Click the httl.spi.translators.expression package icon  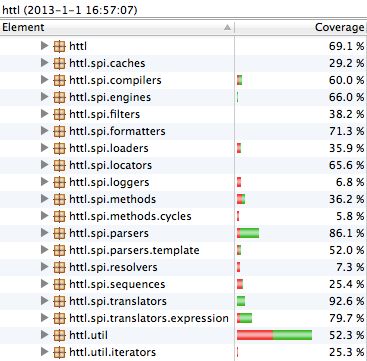(59, 318)
